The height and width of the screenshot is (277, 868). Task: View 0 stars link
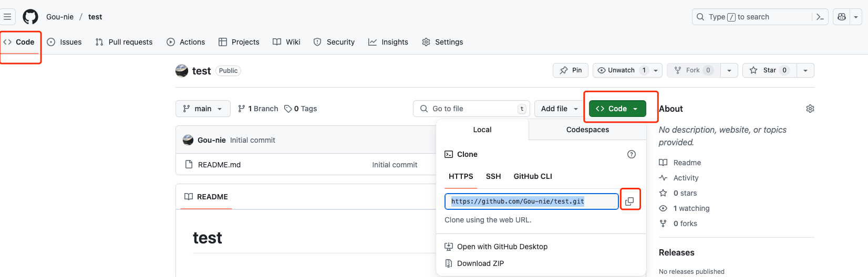678,193
